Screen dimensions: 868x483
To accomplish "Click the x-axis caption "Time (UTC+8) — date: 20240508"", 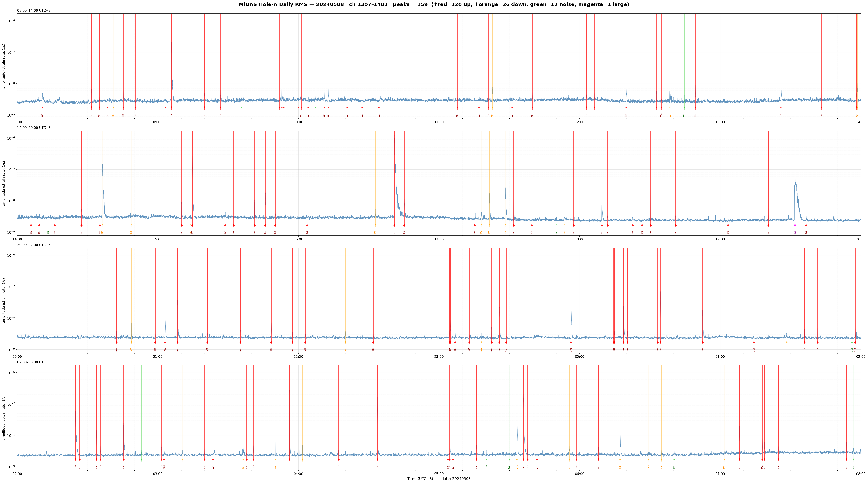I will pyautogui.click(x=439, y=479).
